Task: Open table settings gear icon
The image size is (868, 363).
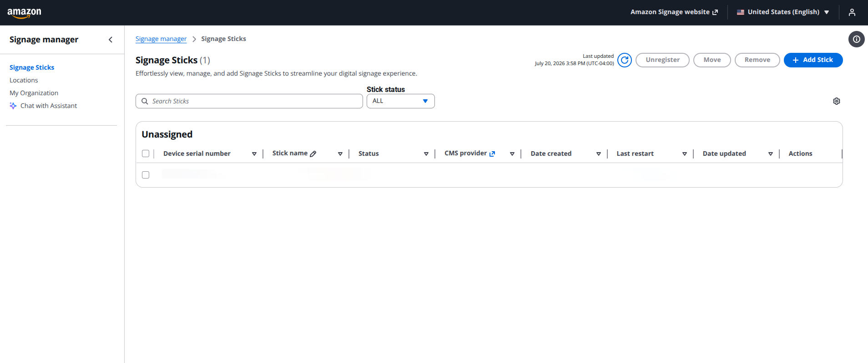Action: [837, 101]
